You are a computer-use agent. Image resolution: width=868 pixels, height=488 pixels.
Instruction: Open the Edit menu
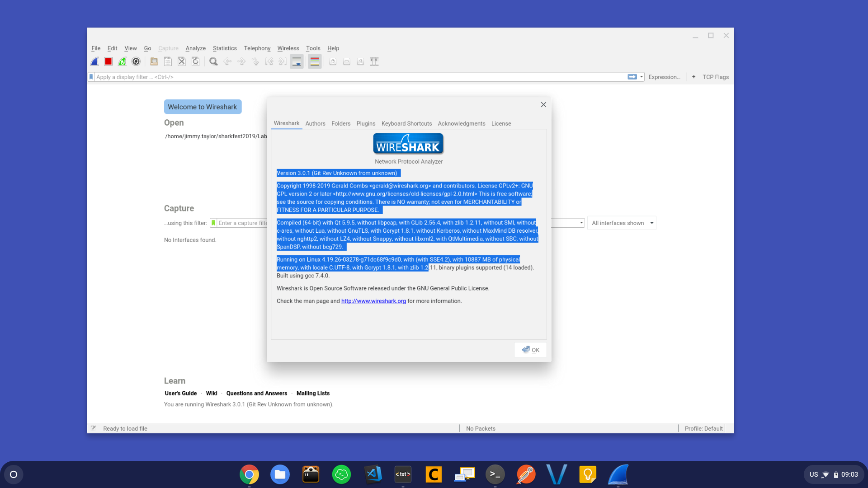[x=112, y=48]
